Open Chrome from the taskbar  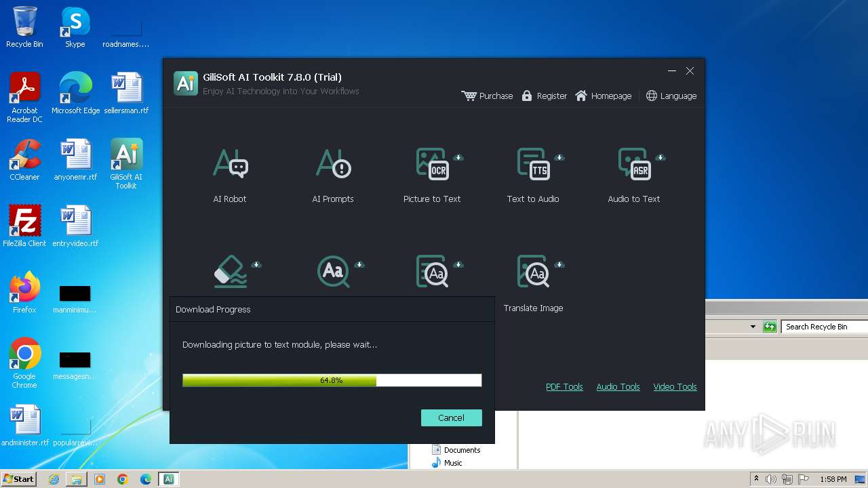pyautogui.click(x=123, y=479)
